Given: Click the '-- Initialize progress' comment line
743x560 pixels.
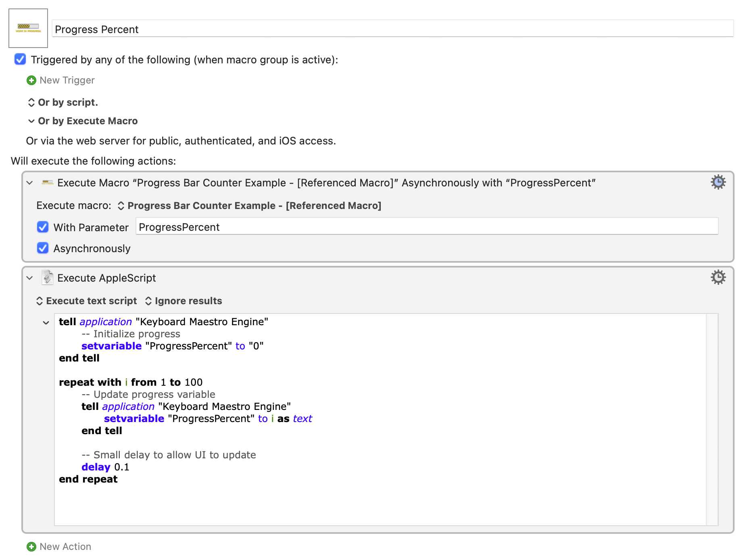Looking at the screenshot, I should [131, 334].
